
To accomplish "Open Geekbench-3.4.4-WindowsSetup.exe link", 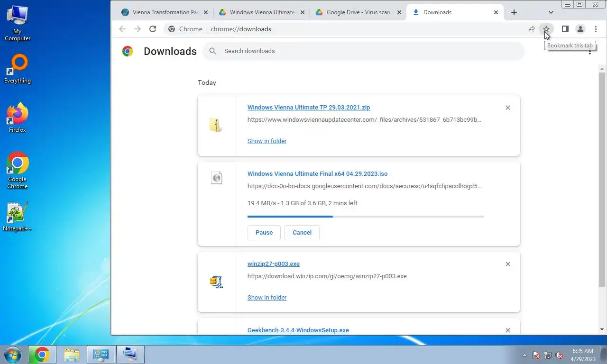I will [x=298, y=330].
